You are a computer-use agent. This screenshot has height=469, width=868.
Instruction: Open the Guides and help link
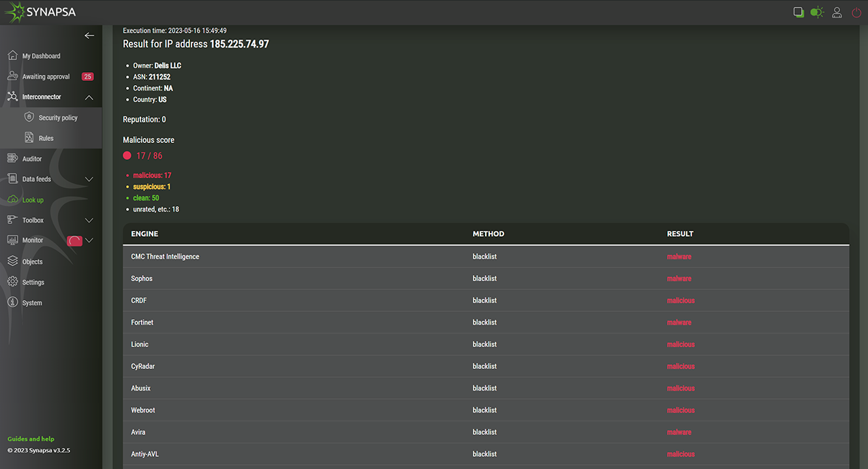(x=31, y=439)
